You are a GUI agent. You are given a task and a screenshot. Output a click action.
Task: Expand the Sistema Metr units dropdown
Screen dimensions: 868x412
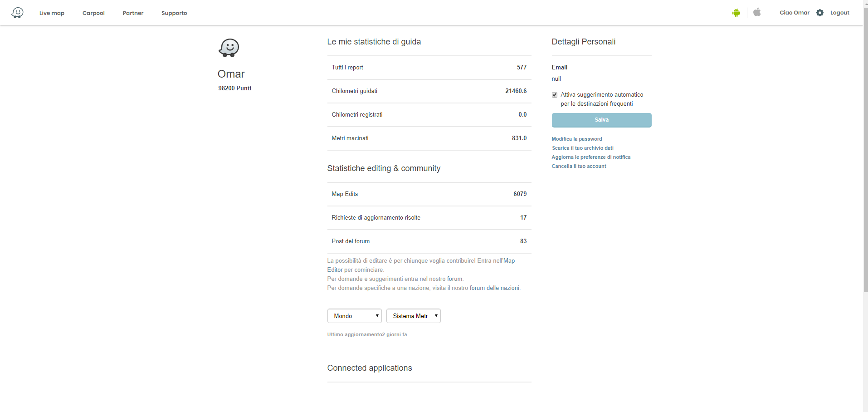[x=414, y=316]
